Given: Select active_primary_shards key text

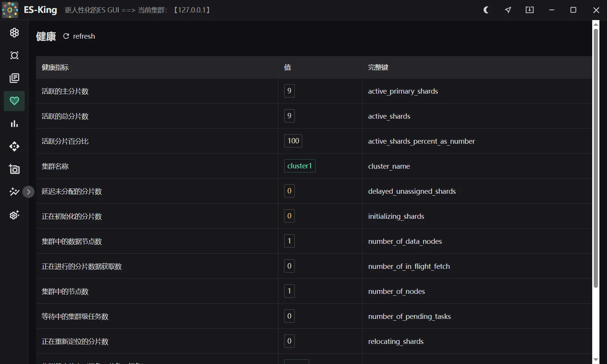Looking at the screenshot, I should point(403,91).
